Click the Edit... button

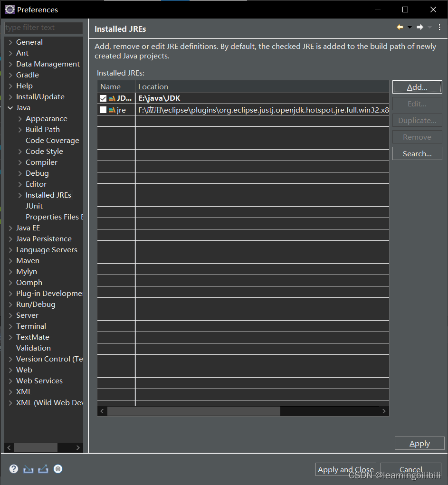417,104
